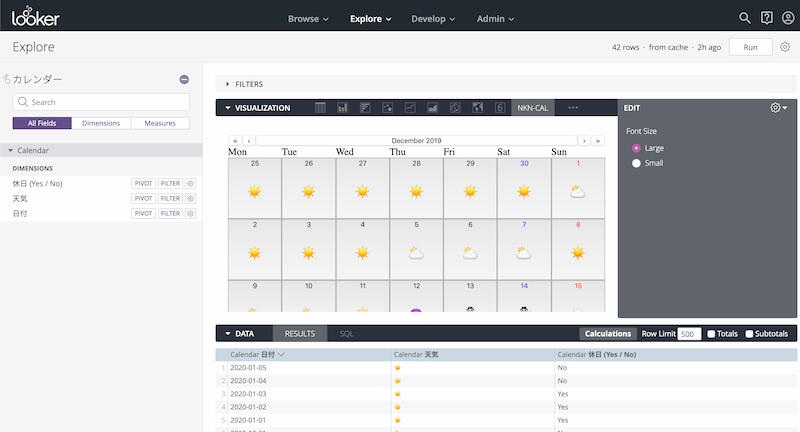The height and width of the screenshot is (432, 800).
Task: Open Explore settings gear next to Run
Action: pos(785,47)
